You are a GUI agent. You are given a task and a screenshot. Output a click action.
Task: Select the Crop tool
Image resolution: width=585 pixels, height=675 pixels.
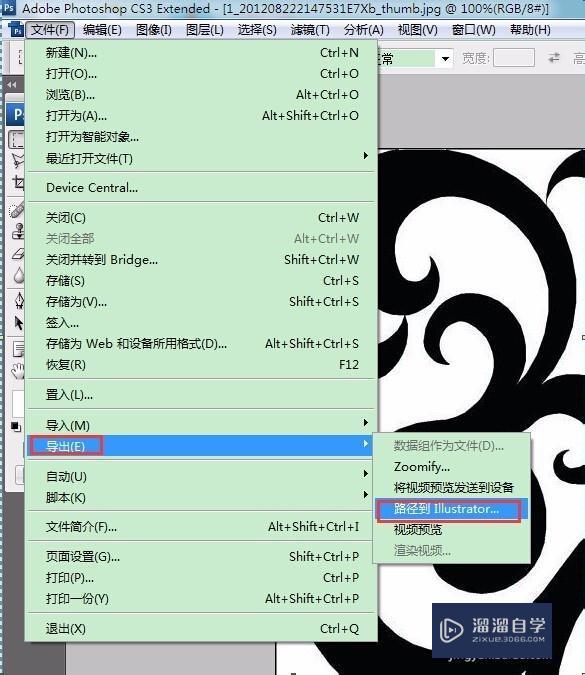pyautogui.click(x=18, y=183)
